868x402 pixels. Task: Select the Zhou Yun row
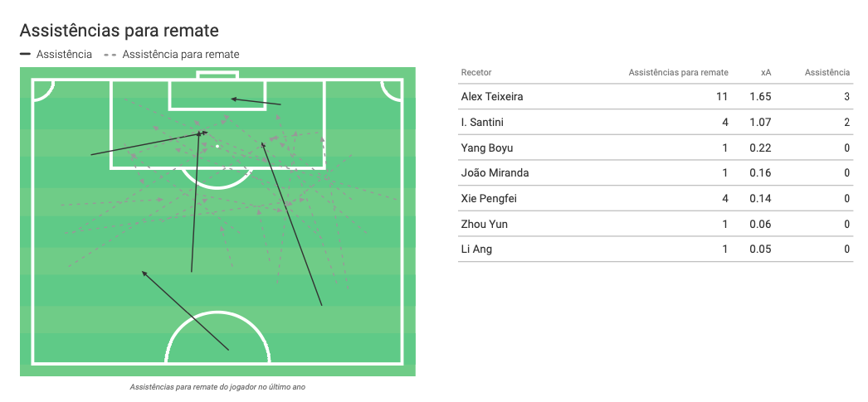655,224
